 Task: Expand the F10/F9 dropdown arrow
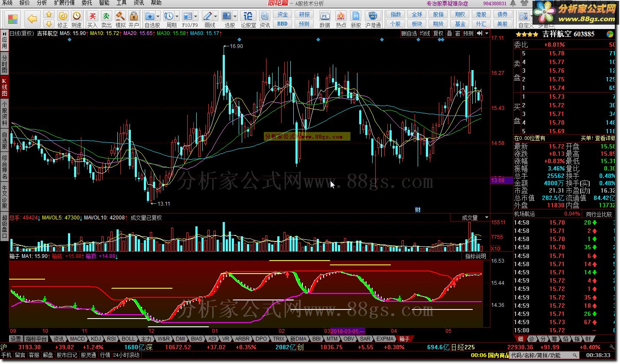[196, 16]
